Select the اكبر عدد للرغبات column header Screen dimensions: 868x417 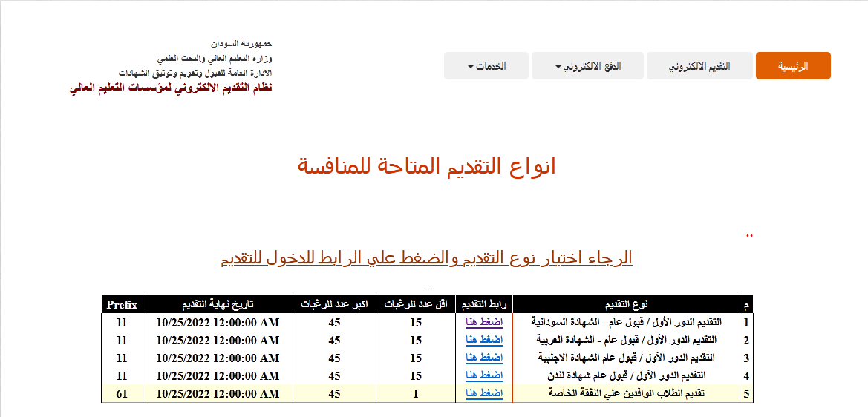coord(334,304)
